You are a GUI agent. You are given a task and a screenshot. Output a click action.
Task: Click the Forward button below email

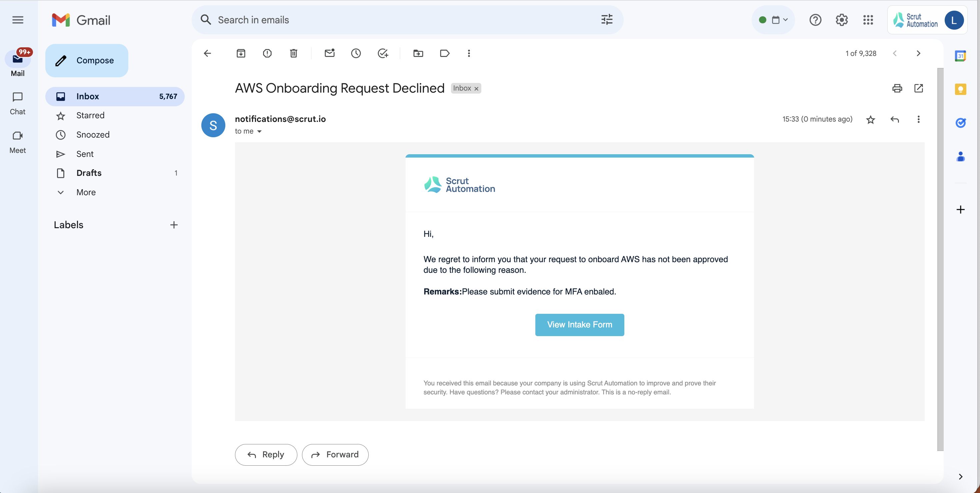(335, 455)
